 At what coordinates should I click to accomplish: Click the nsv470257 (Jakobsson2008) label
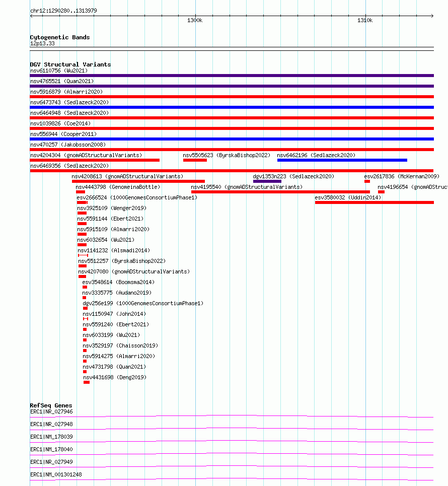68,145
